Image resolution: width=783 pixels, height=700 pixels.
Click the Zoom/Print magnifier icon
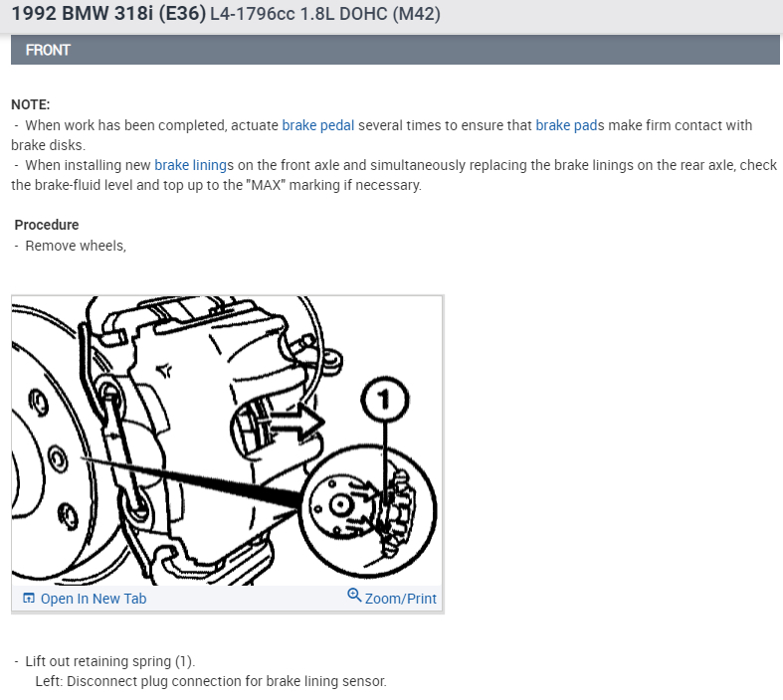pyautogui.click(x=354, y=595)
